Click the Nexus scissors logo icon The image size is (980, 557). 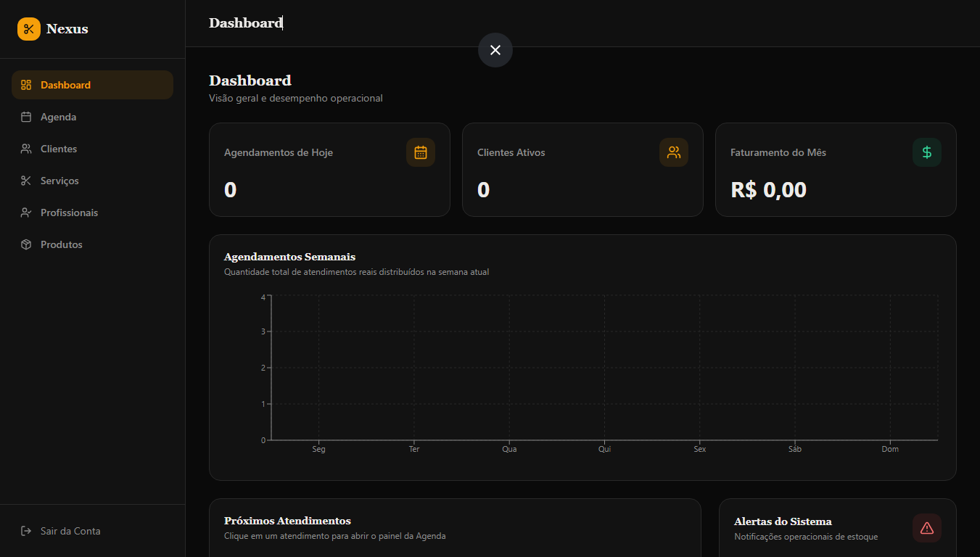(29, 29)
